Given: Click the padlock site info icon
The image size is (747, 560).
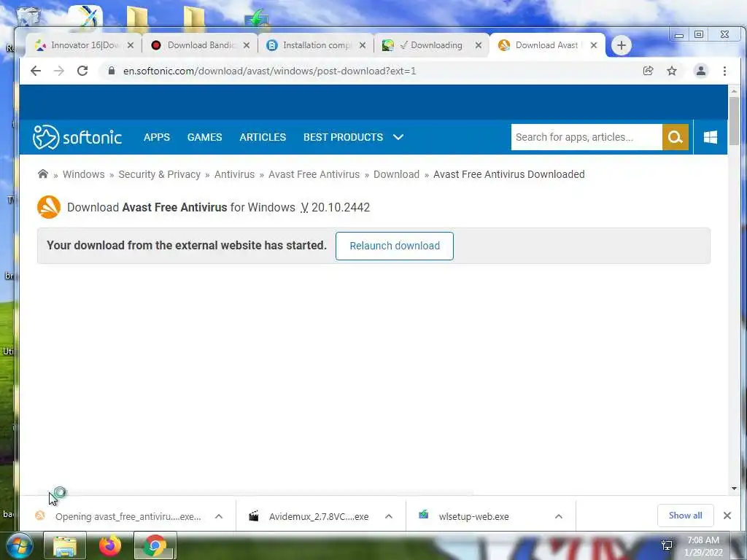Looking at the screenshot, I should click(x=112, y=71).
